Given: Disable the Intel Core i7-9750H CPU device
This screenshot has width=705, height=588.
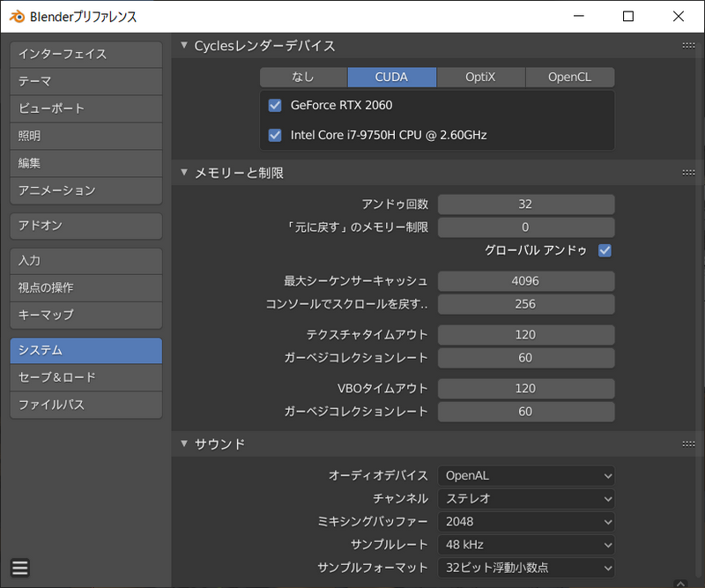Looking at the screenshot, I should (x=275, y=135).
